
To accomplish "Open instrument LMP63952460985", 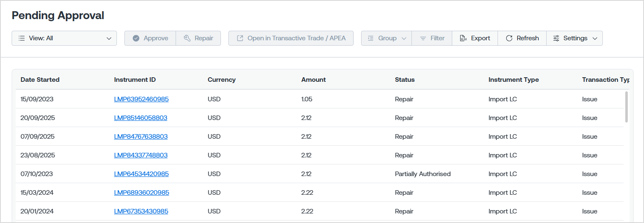I will 141,99.
